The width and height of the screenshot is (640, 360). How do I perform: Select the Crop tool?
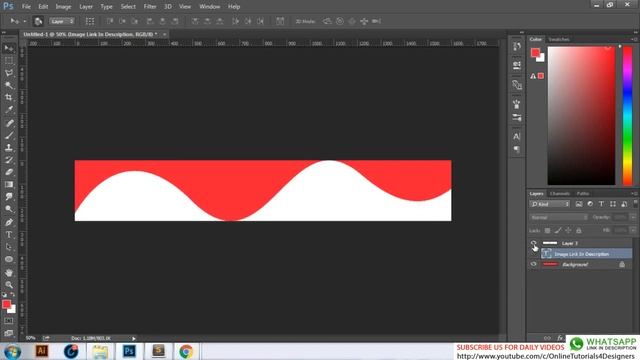pos(9,98)
